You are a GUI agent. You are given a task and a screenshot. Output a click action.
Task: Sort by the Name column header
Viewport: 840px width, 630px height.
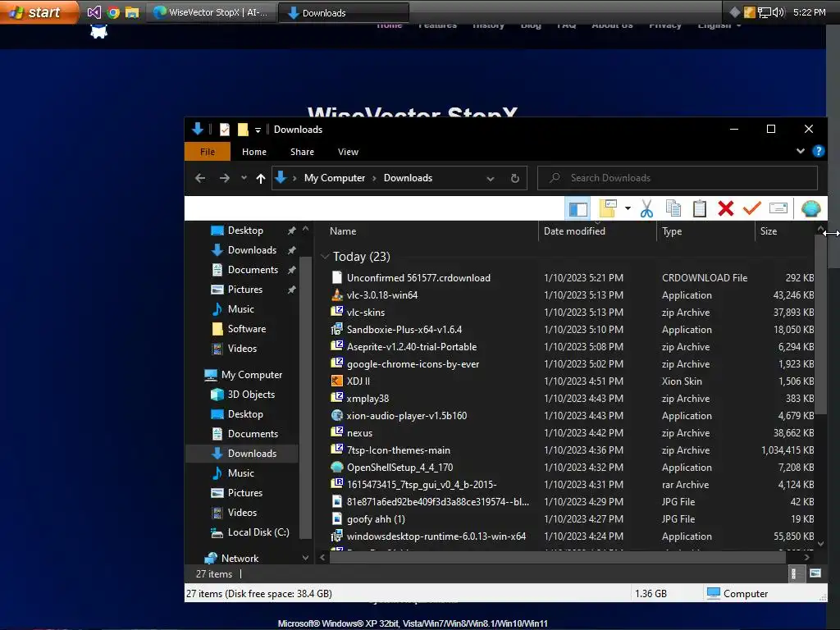tap(343, 231)
